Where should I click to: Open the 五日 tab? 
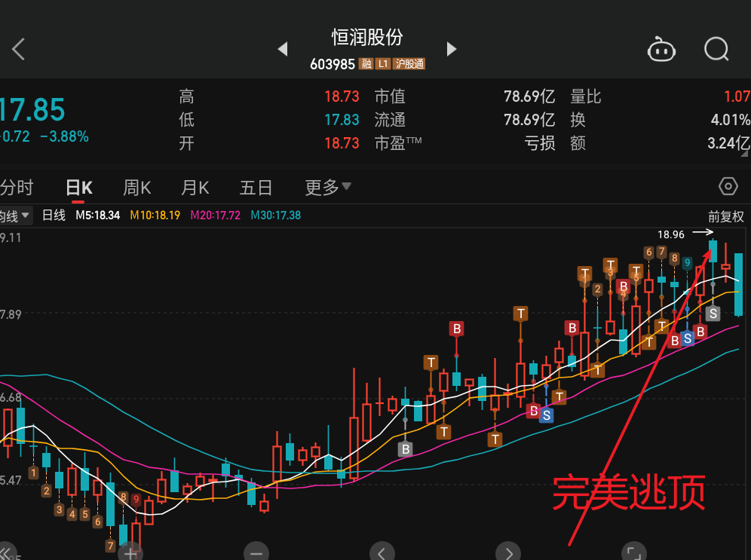256,188
